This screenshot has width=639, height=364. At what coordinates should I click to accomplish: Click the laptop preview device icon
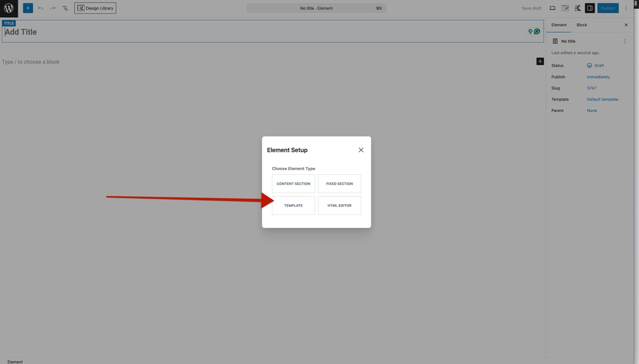[x=552, y=8]
